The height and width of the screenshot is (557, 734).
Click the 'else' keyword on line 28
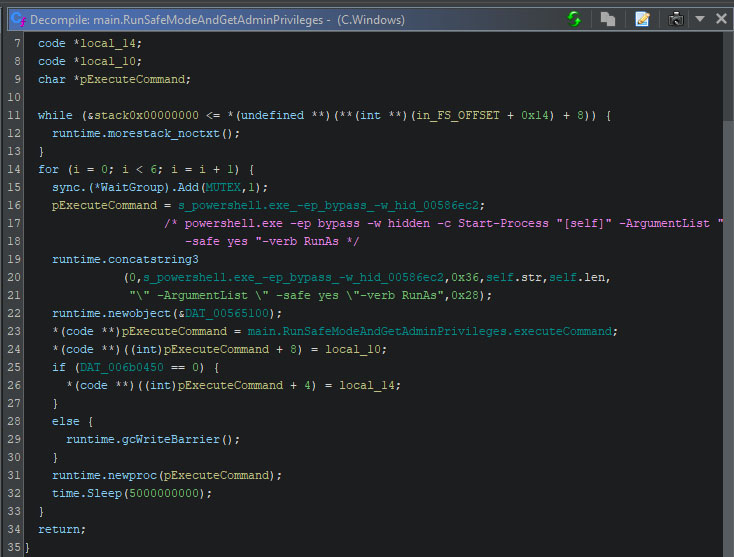tap(66, 422)
